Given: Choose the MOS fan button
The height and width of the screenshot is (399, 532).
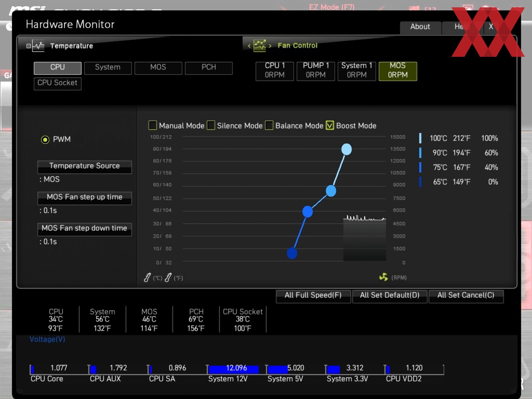Looking at the screenshot, I should (x=398, y=71).
